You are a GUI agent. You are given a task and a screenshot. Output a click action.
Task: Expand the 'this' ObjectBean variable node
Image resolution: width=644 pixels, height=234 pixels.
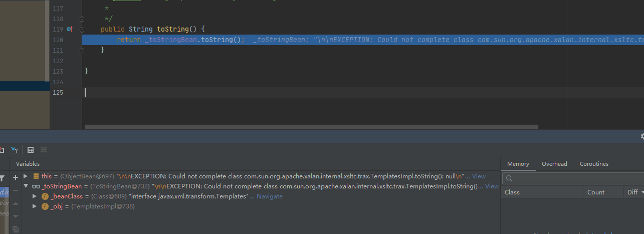click(x=26, y=176)
